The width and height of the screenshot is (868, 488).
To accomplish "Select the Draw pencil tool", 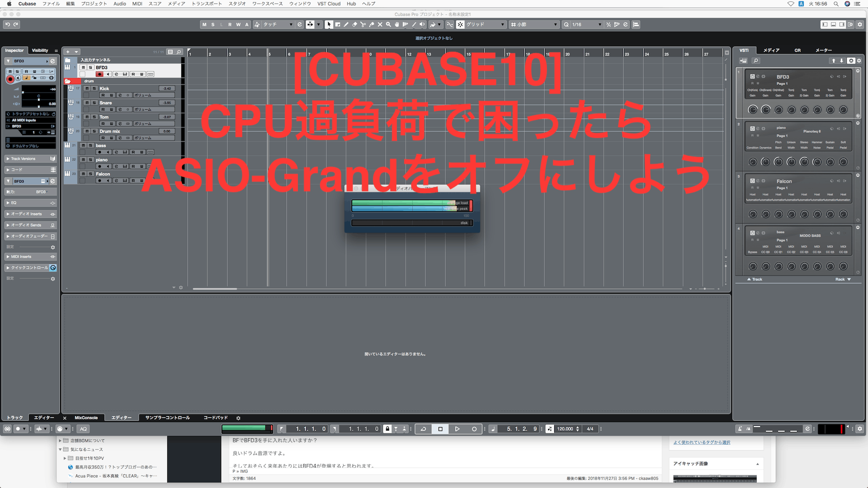I will pos(346,24).
